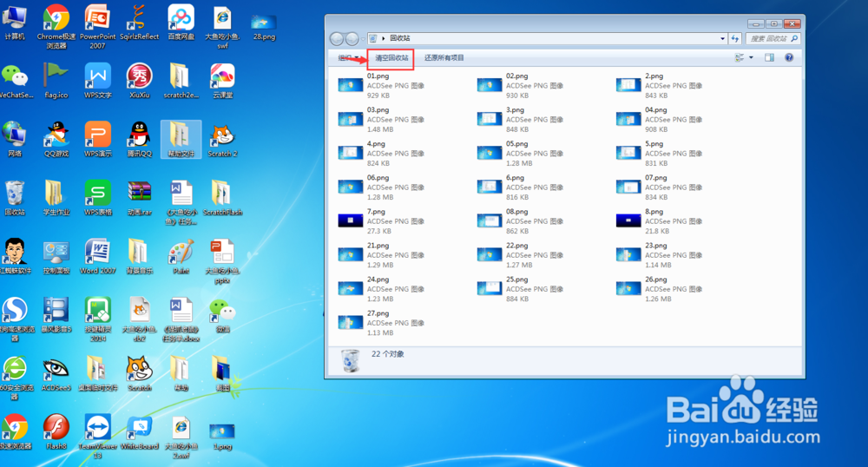This screenshot has height=467, width=868.
Task: Select the 06.png file
Action: (382, 187)
